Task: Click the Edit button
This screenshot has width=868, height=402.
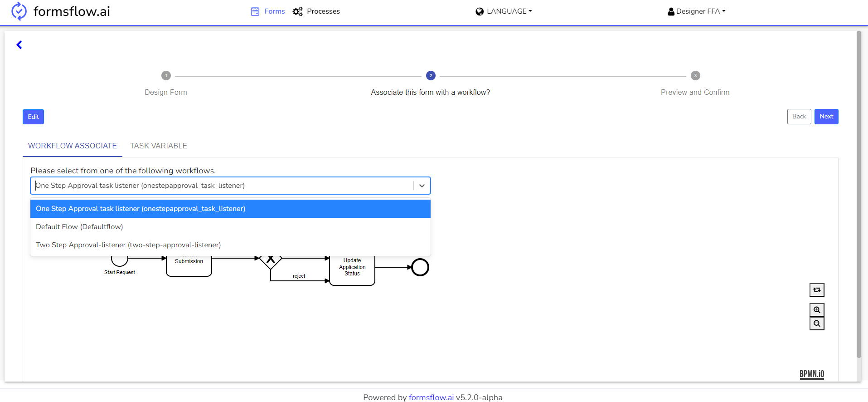Action: pos(33,117)
